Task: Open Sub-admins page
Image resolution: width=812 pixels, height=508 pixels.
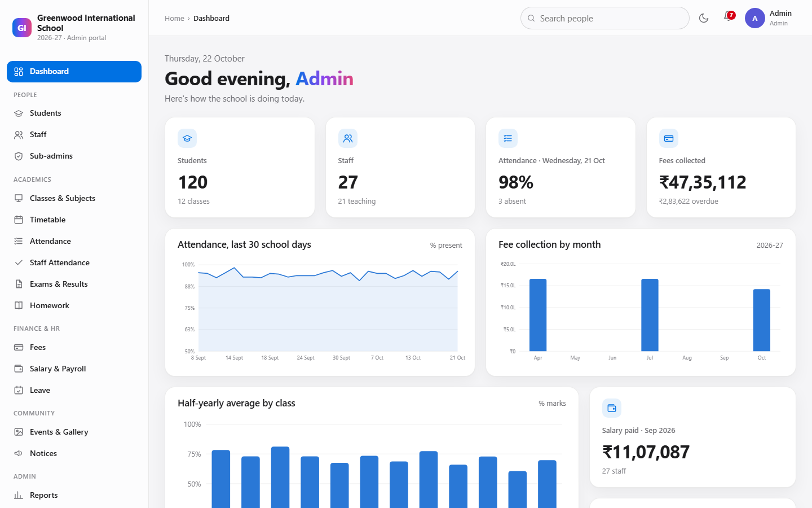Action: click(74, 156)
